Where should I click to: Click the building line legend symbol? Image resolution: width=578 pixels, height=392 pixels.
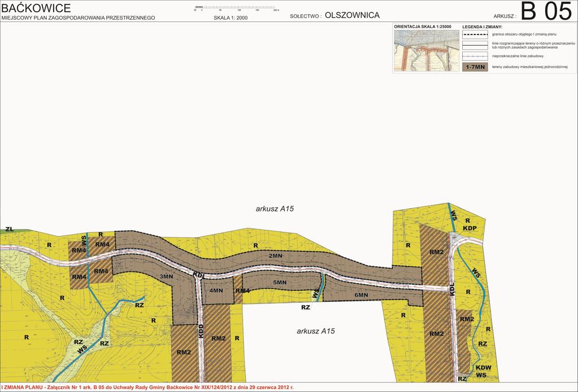click(475, 56)
